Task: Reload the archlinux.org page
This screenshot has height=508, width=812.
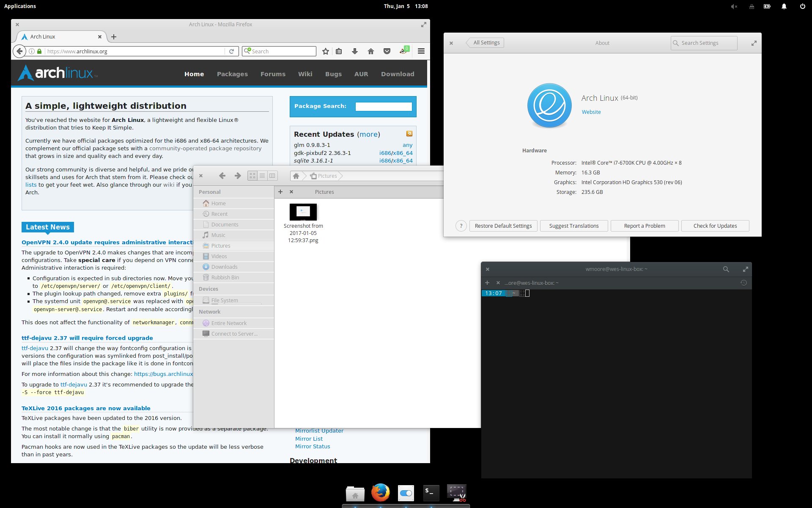Action: pos(231,51)
